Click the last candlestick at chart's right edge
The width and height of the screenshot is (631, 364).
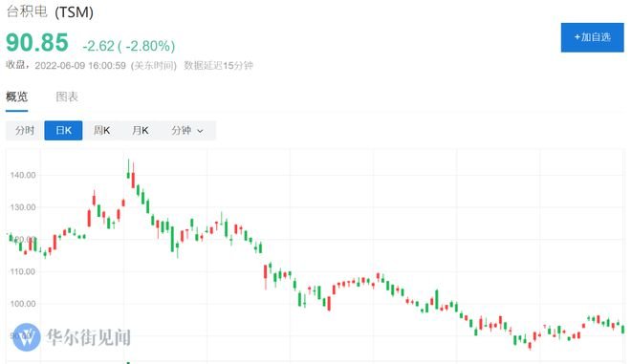point(623,329)
